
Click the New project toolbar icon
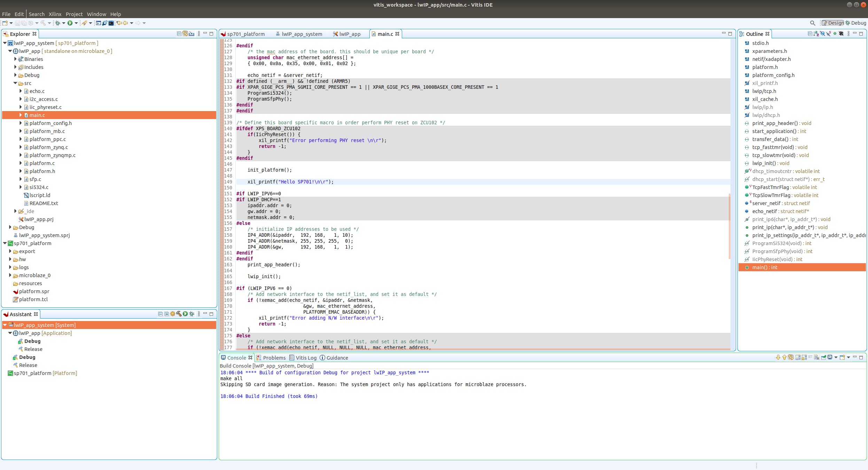point(5,23)
